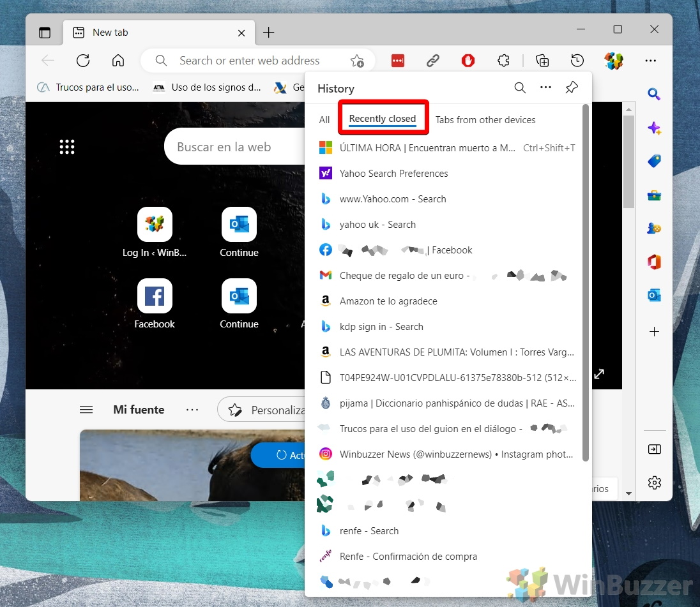Open a new browser tab with plus
Screen dimensions: 700x607
[268, 33]
